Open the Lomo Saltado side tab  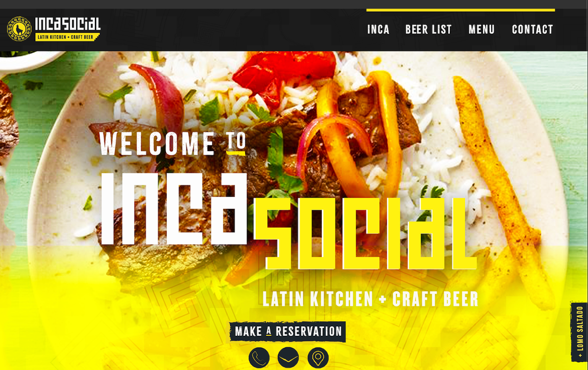click(x=580, y=332)
